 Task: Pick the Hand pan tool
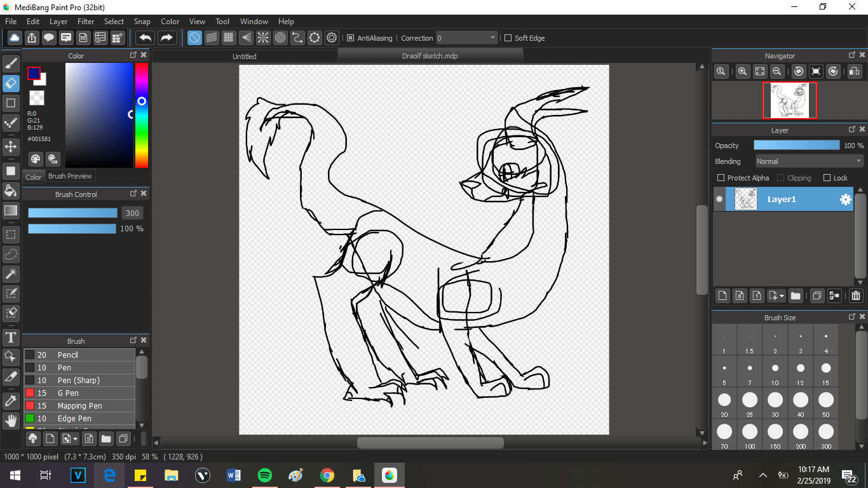11,421
